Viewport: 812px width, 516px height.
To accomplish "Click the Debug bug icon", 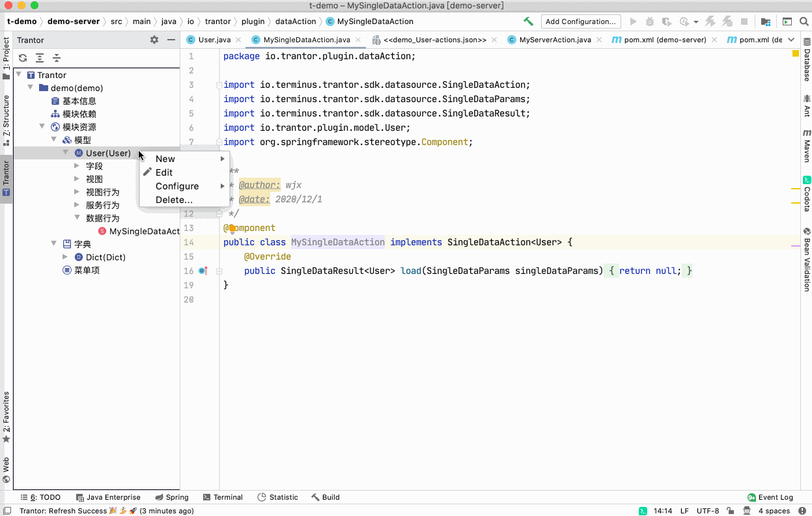I will coord(651,21).
